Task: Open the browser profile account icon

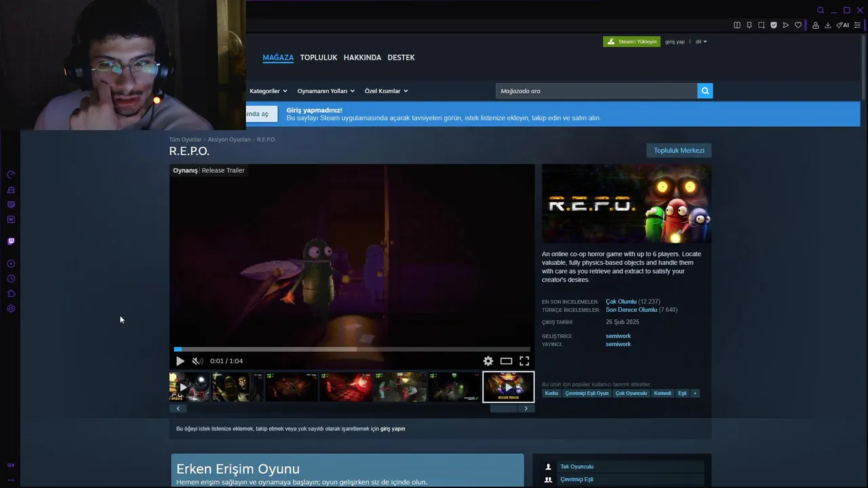Action: (816, 25)
